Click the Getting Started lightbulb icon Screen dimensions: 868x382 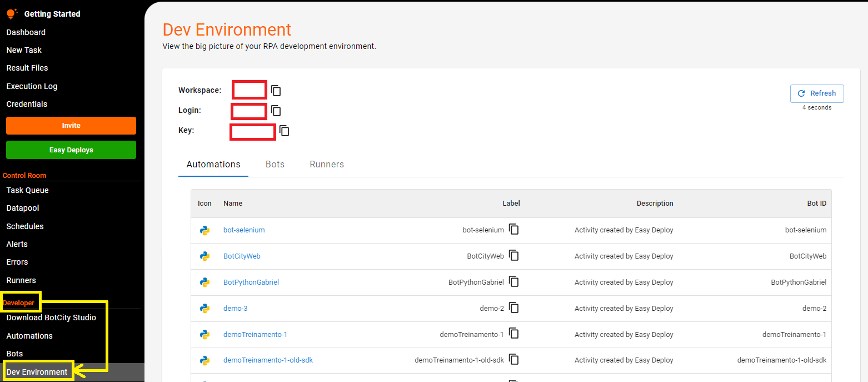click(x=11, y=13)
